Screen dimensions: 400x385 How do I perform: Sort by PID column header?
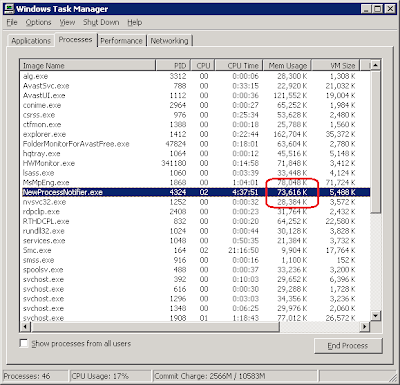[x=173, y=65]
